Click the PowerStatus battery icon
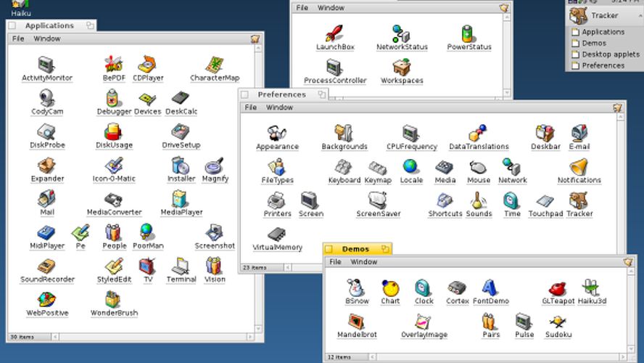The width and height of the screenshot is (644, 363). point(467,33)
